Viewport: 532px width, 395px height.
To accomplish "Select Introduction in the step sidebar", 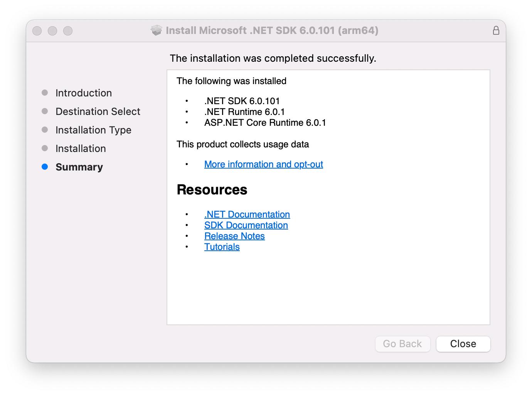I will point(84,93).
